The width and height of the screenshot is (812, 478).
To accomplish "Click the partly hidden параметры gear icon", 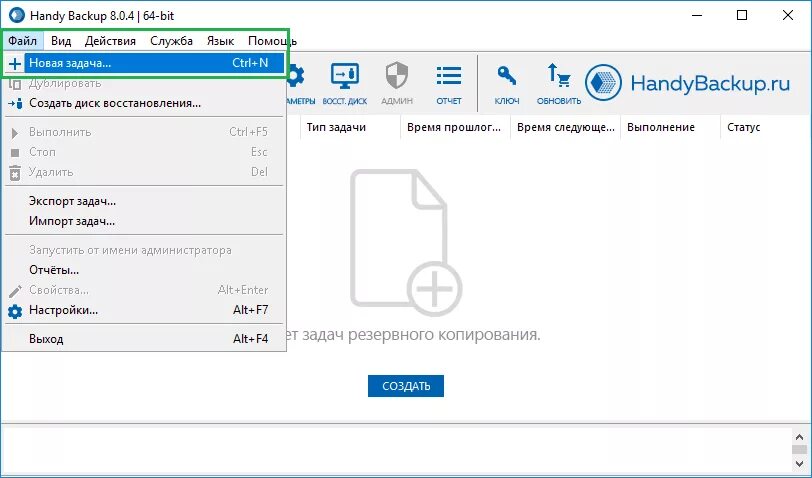I will pos(296,77).
